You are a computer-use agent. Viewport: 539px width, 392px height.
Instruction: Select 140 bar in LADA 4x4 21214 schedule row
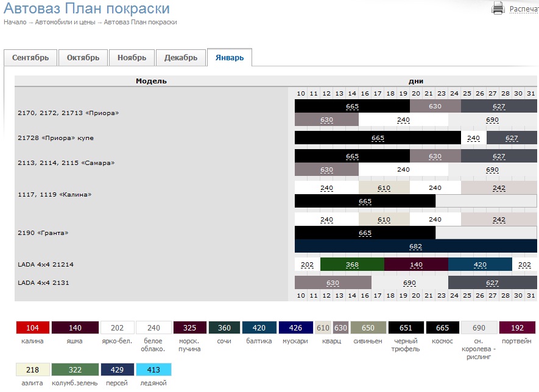[416, 265]
